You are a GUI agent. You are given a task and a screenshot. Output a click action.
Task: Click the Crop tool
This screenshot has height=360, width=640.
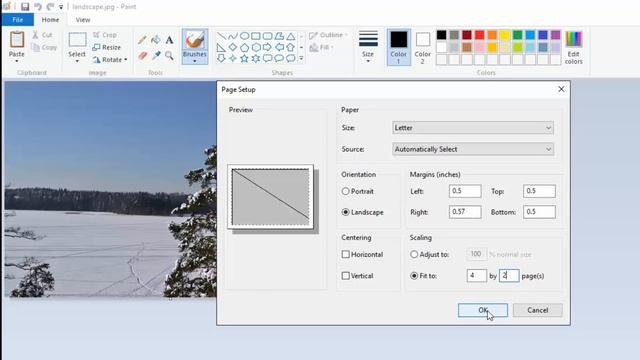(105, 35)
